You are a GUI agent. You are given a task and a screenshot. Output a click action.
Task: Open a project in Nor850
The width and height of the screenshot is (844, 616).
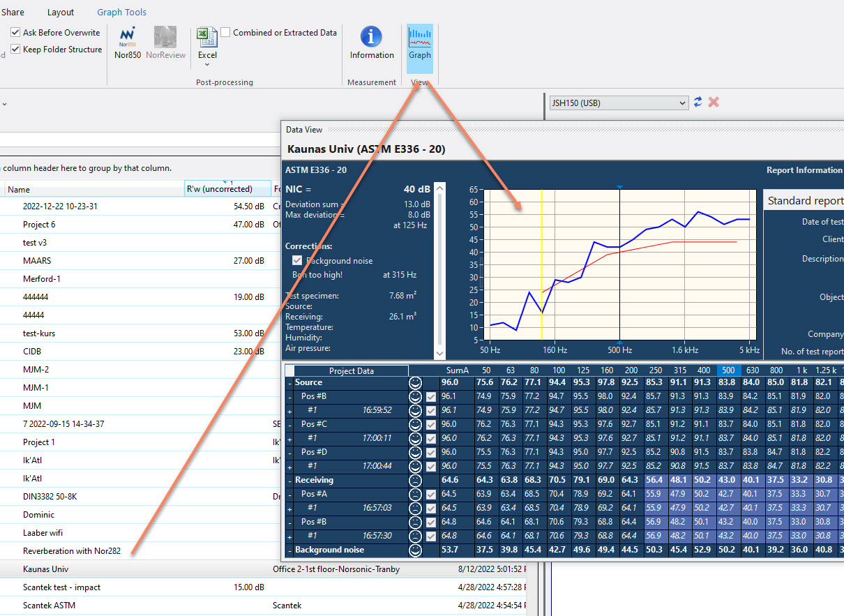click(x=127, y=42)
